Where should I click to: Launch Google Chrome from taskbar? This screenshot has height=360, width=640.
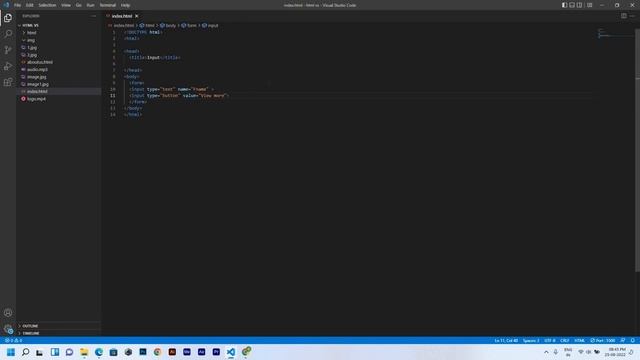coord(158,352)
